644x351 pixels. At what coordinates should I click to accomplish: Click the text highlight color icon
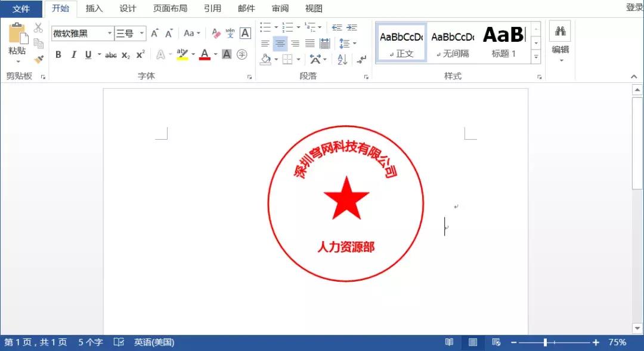tap(182, 54)
